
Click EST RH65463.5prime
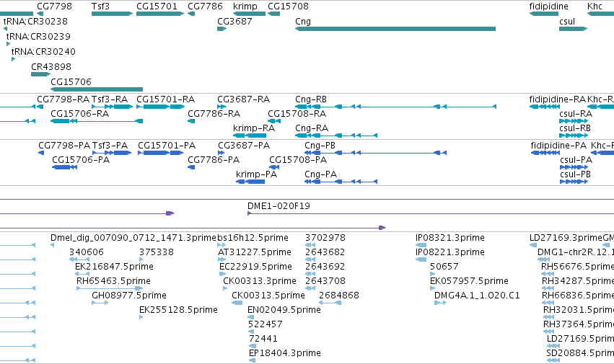point(110,288)
